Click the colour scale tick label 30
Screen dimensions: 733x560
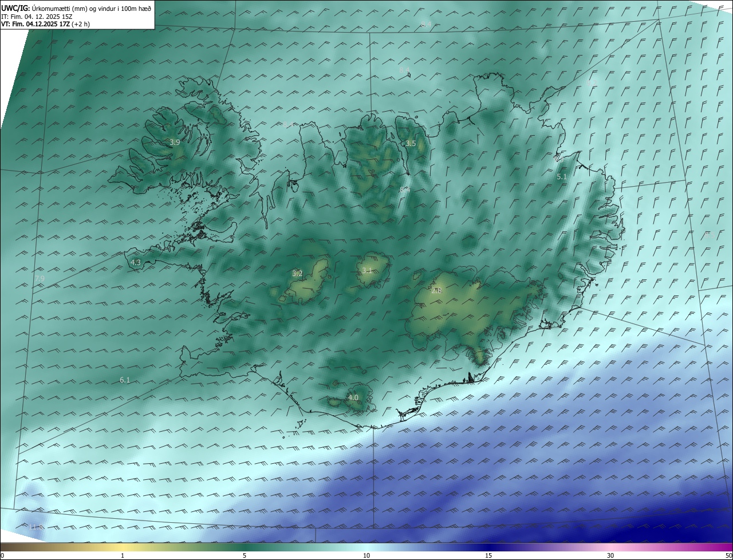(x=610, y=555)
